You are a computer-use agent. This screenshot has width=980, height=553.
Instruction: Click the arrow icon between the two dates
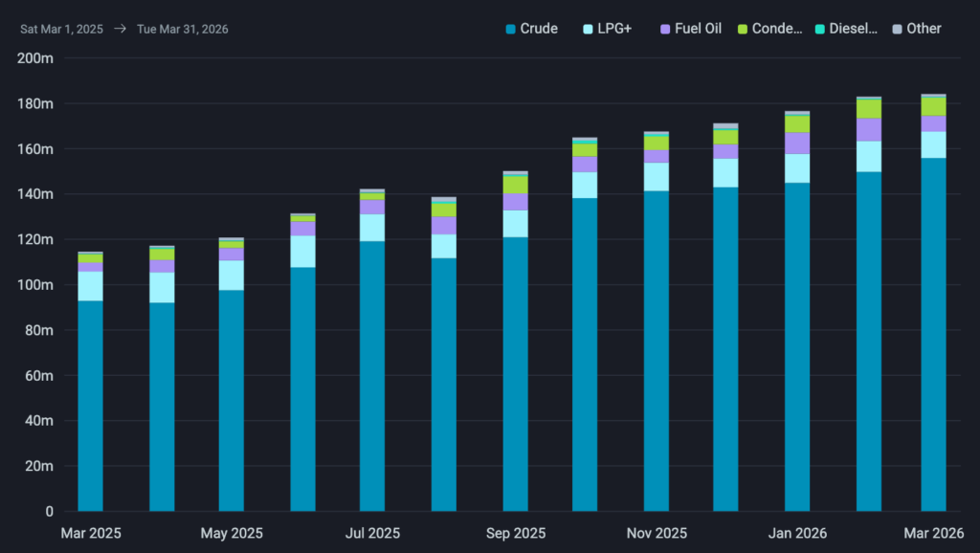pos(119,29)
